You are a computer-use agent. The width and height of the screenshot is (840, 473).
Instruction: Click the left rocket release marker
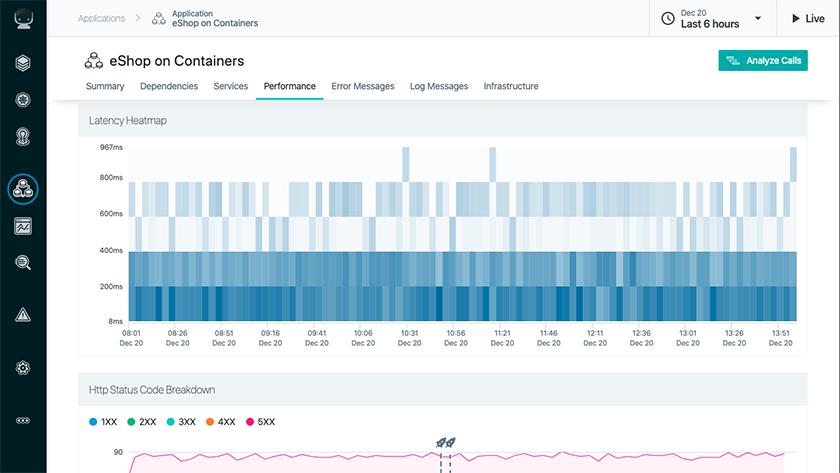pos(441,442)
